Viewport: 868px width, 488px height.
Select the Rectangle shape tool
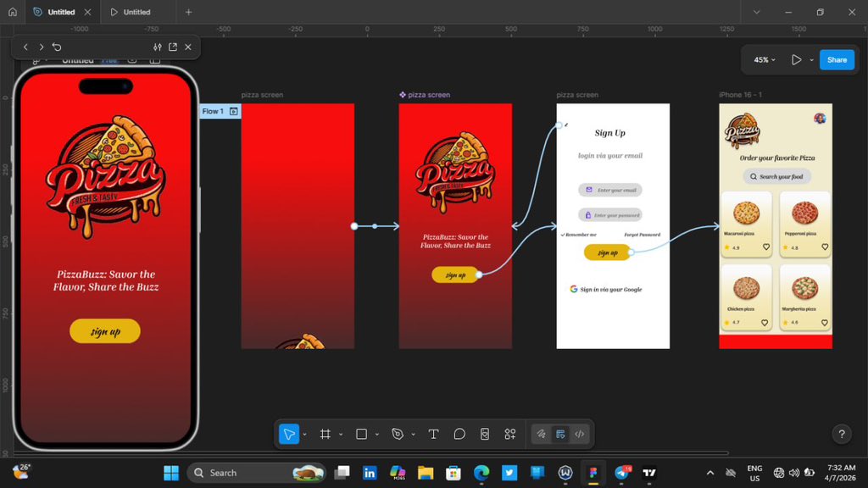coord(361,435)
